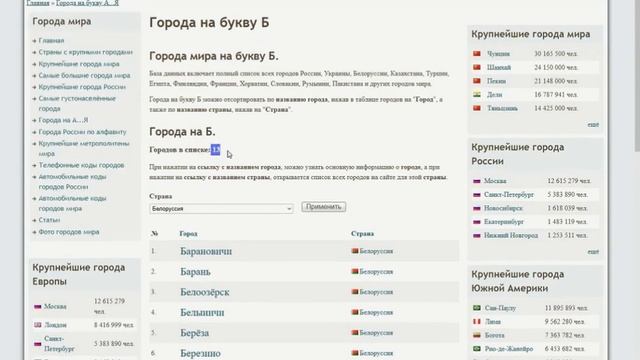Click the page vertical scrollbar thumb
The width and height of the screenshot is (640, 360).
tap(637, 76)
